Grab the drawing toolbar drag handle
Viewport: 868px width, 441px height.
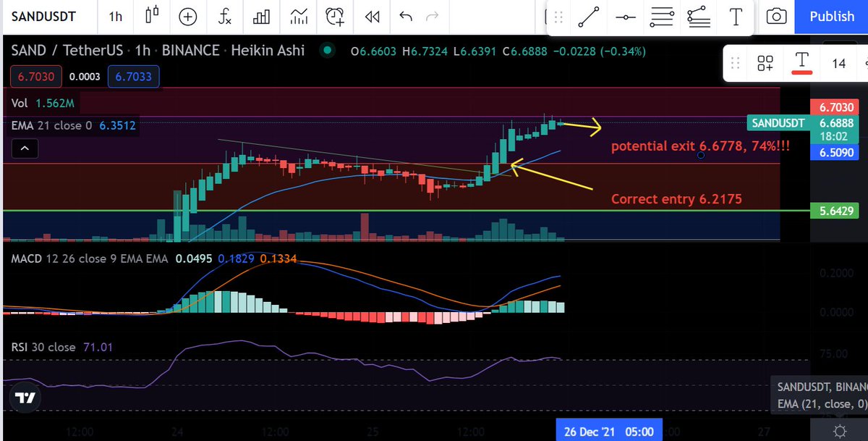[x=558, y=16]
